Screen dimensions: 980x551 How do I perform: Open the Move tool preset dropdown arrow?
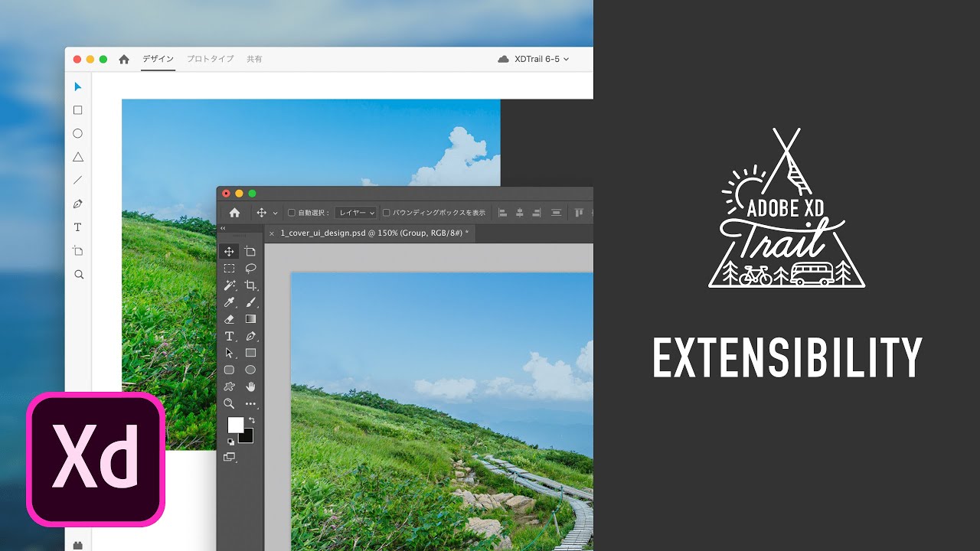pos(275,214)
